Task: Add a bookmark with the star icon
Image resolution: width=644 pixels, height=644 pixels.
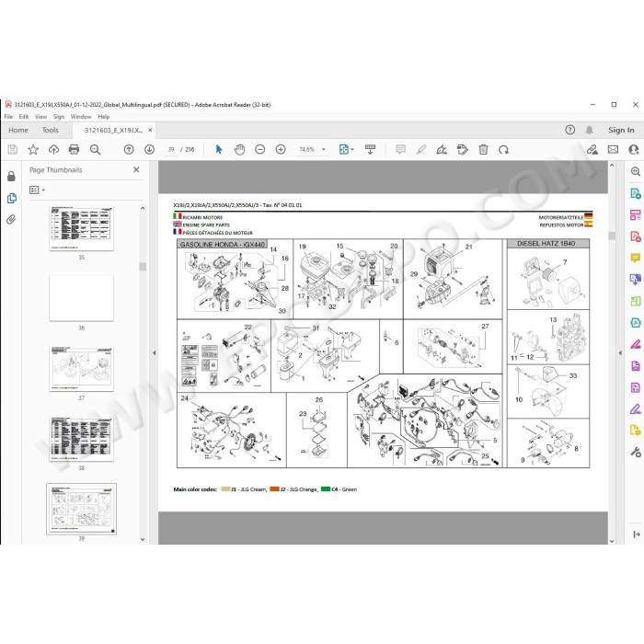Action: coord(33,149)
